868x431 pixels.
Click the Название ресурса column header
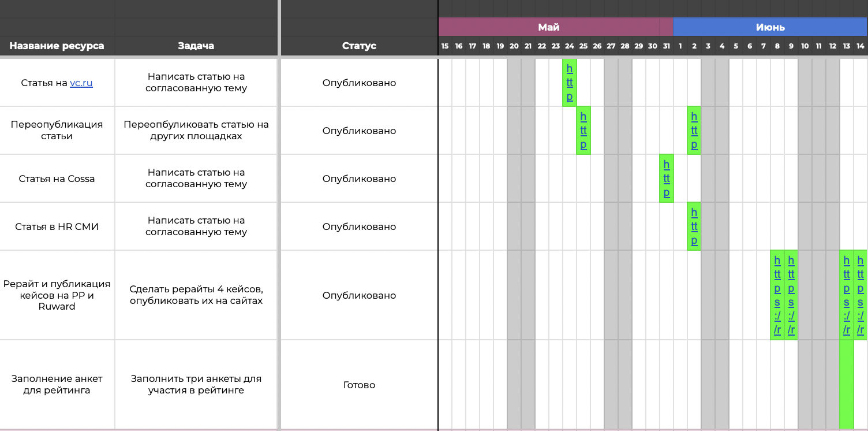click(57, 46)
